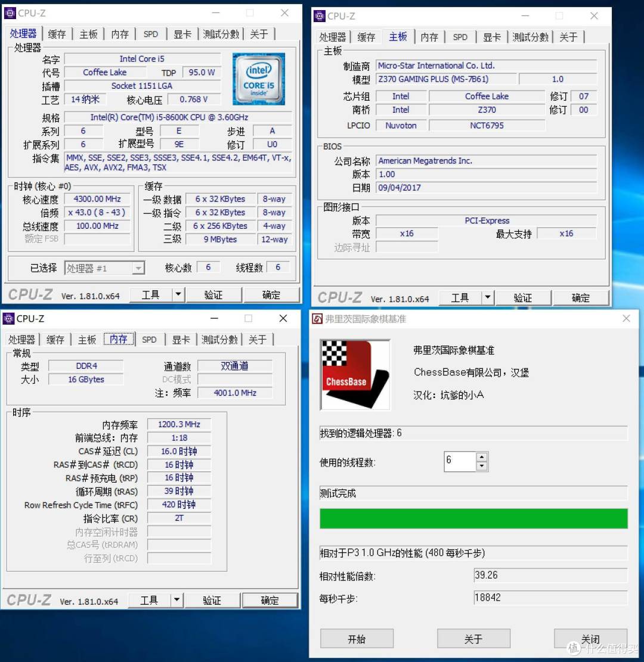The height and width of the screenshot is (662, 644).
Task: Click the CPU-Z app icon in the processor window title bar
Action: (10, 13)
